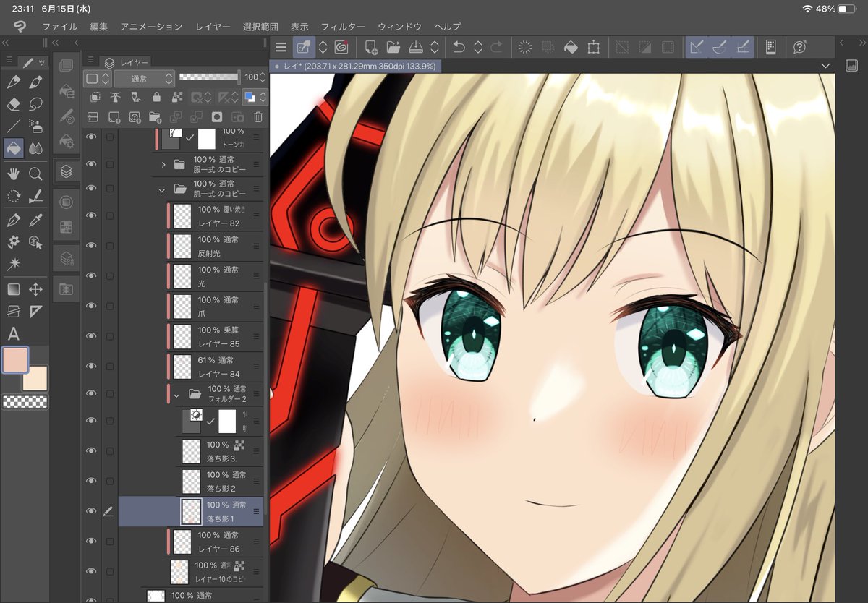
Task: Open the 通常 blending mode dropdown
Action: [x=143, y=77]
